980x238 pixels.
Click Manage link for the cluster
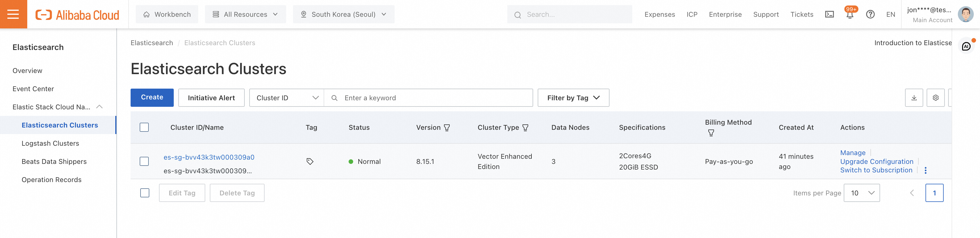coord(853,153)
